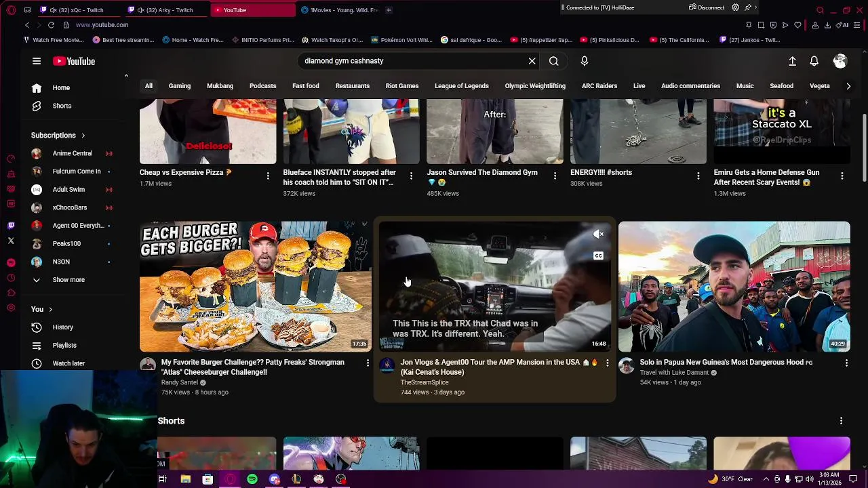The width and height of the screenshot is (868, 488).
Task: Select the All filter chip
Action: tap(149, 86)
